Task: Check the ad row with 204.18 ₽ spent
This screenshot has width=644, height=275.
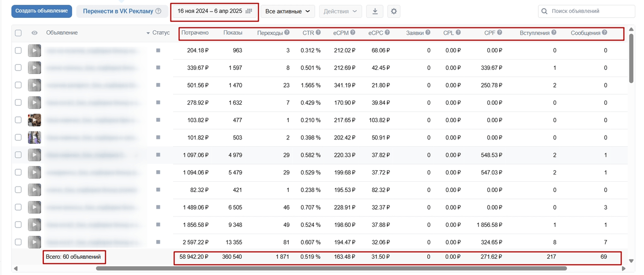Action: tap(18, 50)
